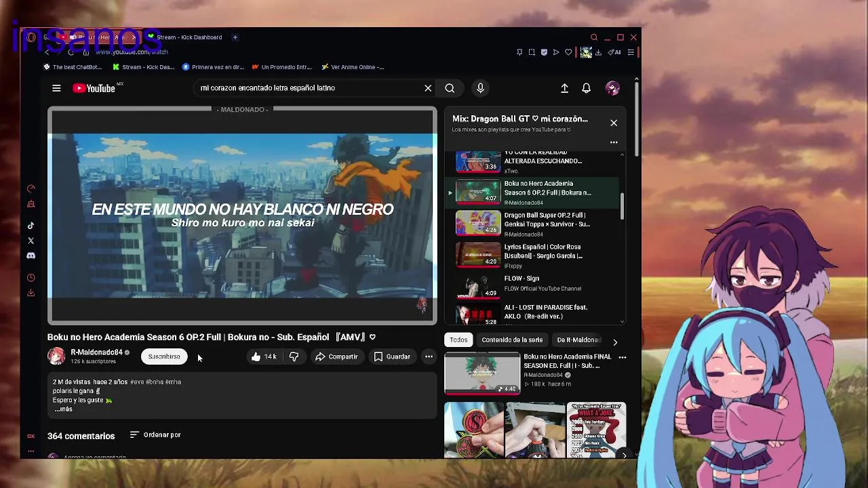Open the Opera O menu icon
The width and height of the screenshot is (868, 488).
tap(31, 37)
